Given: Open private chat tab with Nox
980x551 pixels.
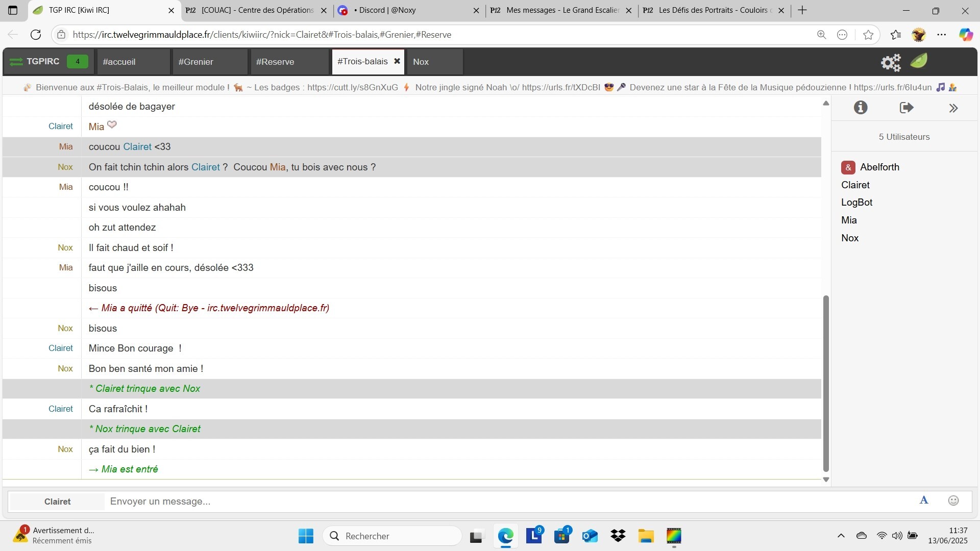Looking at the screenshot, I should coord(421,62).
